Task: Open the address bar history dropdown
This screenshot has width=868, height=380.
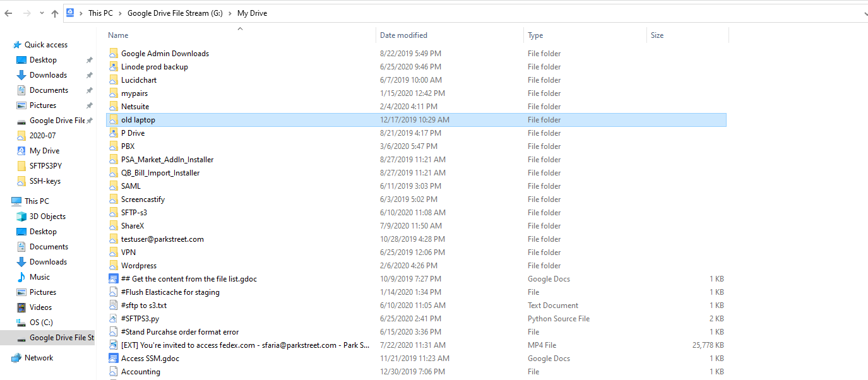Action: (x=864, y=13)
